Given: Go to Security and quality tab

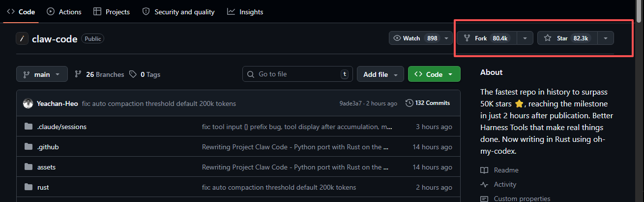Looking at the screenshot, I should coord(178,12).
